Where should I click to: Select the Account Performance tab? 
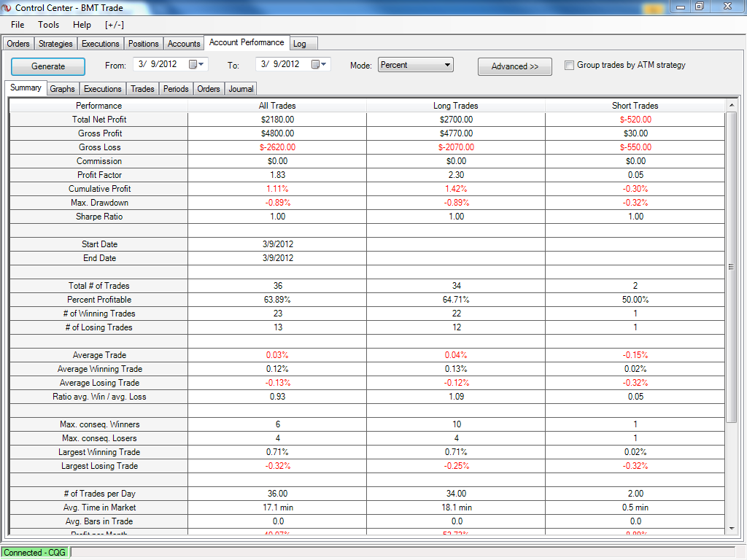click(x=247, y=42)
